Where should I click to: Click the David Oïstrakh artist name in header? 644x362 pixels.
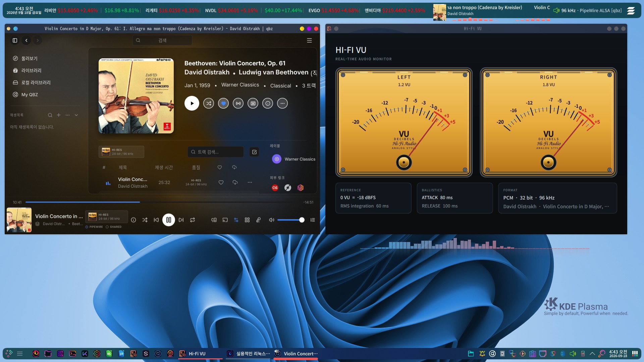coord(207,72)
